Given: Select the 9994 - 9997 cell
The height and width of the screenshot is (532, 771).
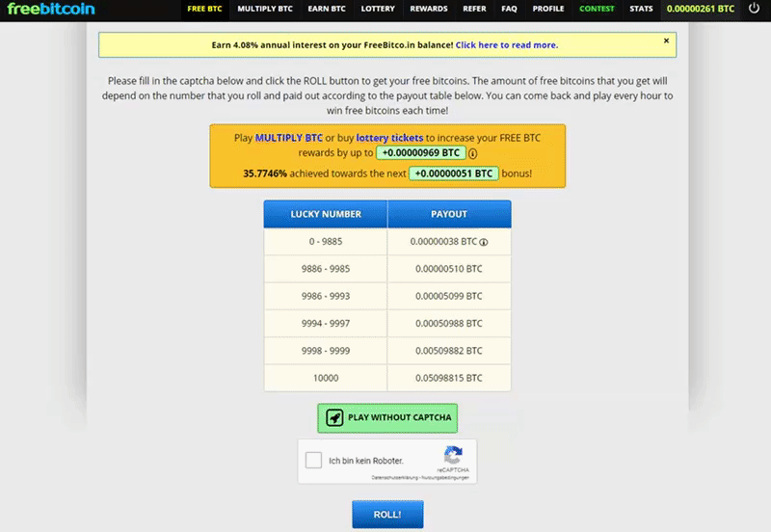Looking at the screenshot, I should pos(326,324).
